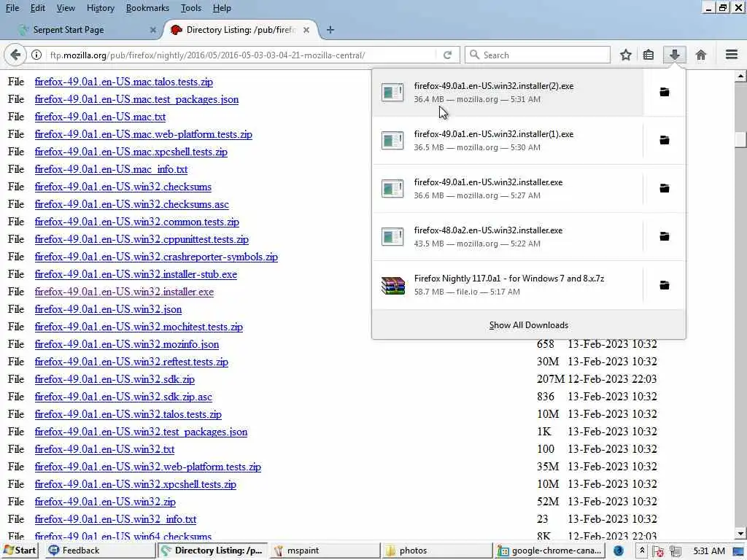Open the Tools menu
The width and height of the screenshot is (747, 560).
point(191,8)
